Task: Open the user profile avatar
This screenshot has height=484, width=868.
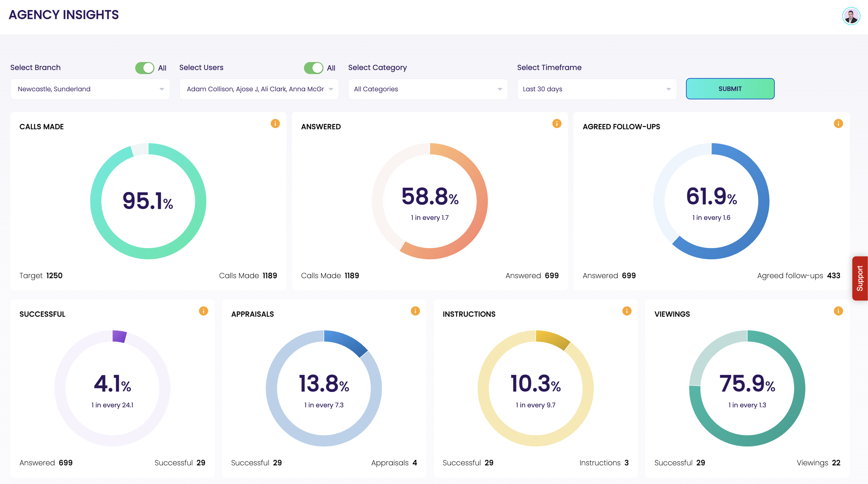Action: pos(851,16)
